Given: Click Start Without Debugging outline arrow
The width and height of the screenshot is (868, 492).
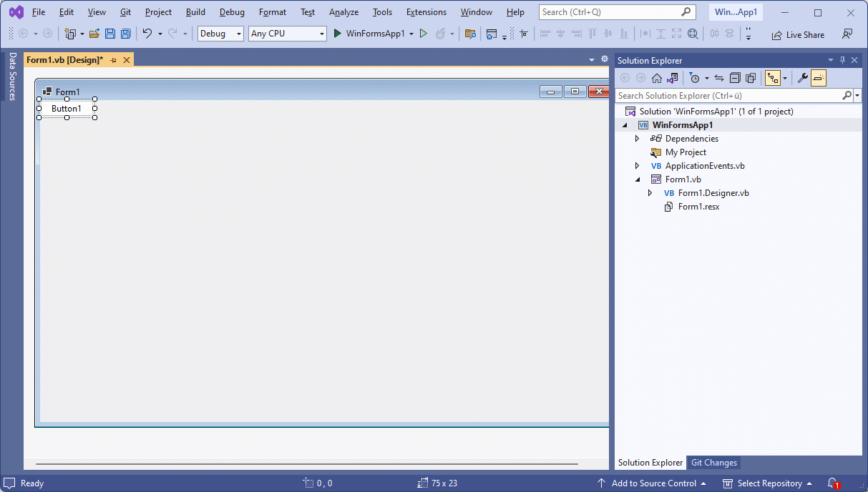Looking at the screenshot, I should pyautogui.click(x=424, y=34).
